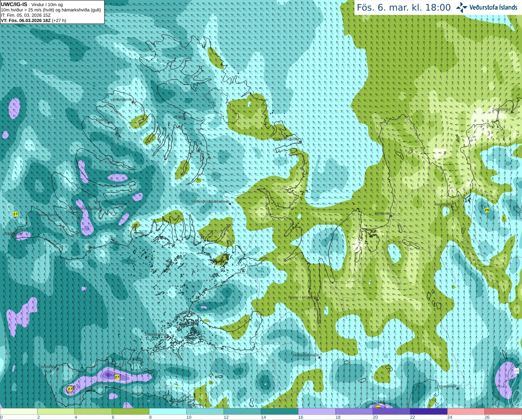Click the yellow 28 gust marker above the legend
The image size is (522, 420).
[378, 407]
